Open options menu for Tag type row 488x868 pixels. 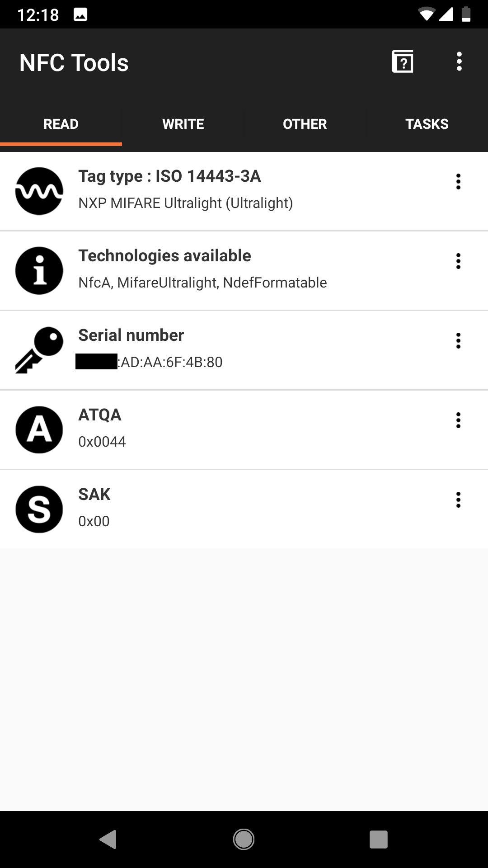click(x=458, y=182)
